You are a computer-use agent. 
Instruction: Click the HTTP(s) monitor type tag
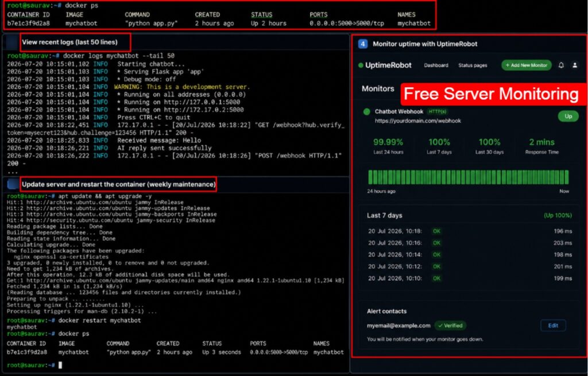tap(437, 111)
